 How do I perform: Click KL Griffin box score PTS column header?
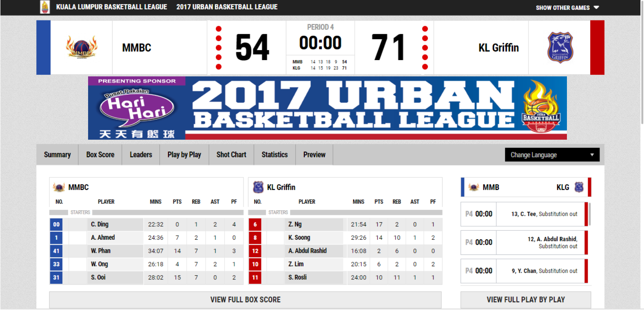coord(379,202)
